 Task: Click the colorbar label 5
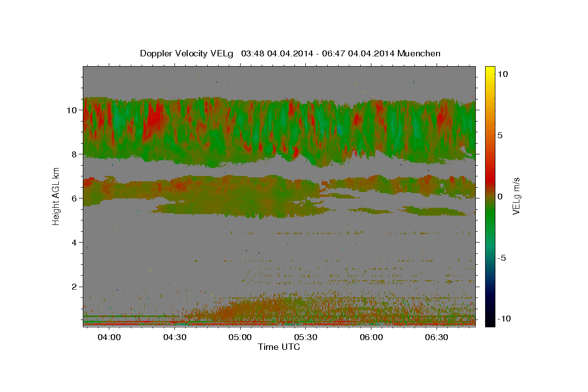499,135
